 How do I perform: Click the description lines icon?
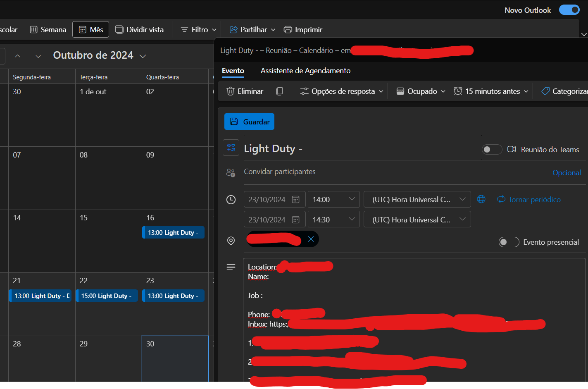click(x=231, y=267)
